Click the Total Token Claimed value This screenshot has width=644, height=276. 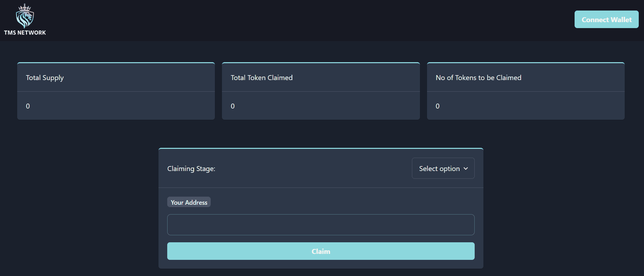click(x=233, y=106)
